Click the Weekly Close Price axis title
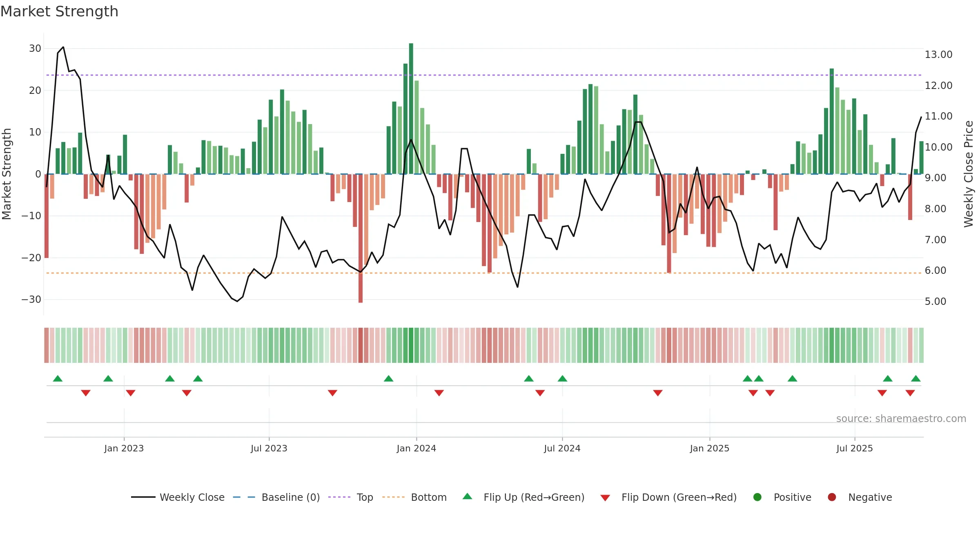Image resolution: width=980 pixels, height=551 pixels. coord(969,174)
